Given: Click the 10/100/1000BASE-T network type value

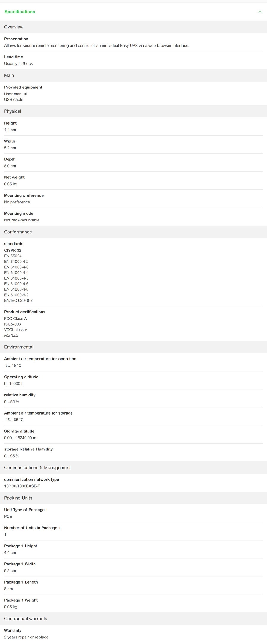Looking at the screenshot, I should click(x=22, y=486).
